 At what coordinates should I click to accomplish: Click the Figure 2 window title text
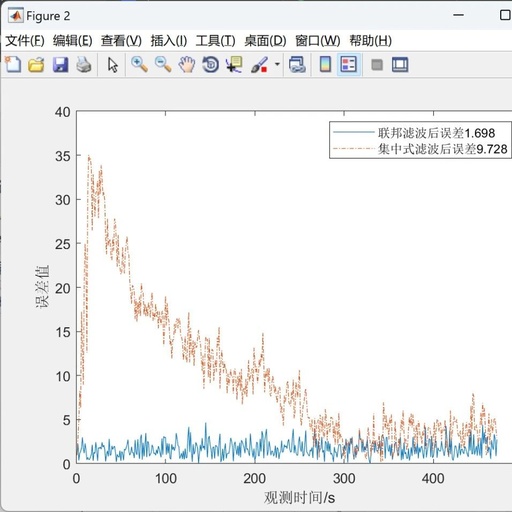(48, 16)
